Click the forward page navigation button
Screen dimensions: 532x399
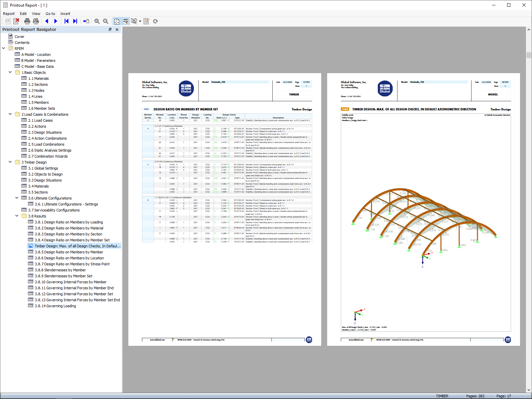click(55, 21)
